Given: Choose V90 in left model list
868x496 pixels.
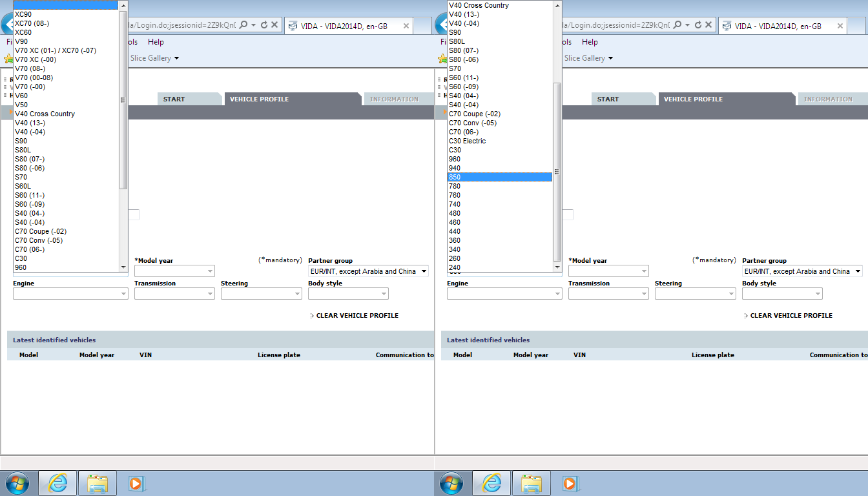Looking at the screenshot, I should pos(66,41).
